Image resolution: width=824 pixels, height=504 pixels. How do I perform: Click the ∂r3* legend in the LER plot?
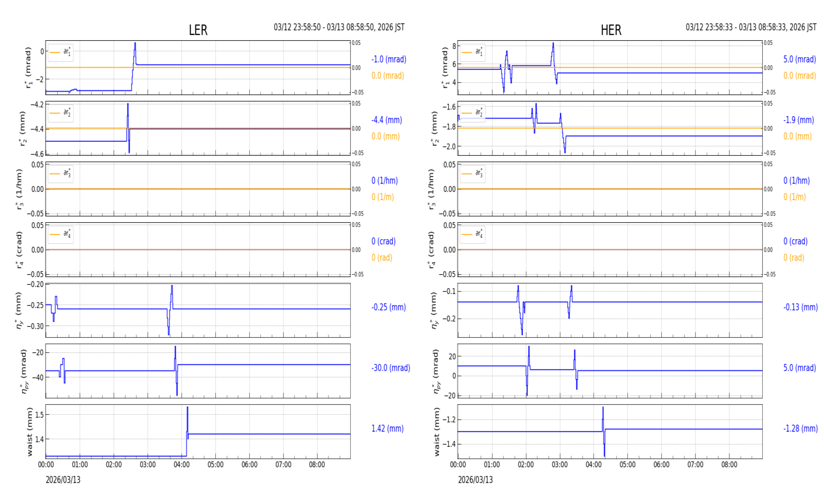tap(61, 174)
